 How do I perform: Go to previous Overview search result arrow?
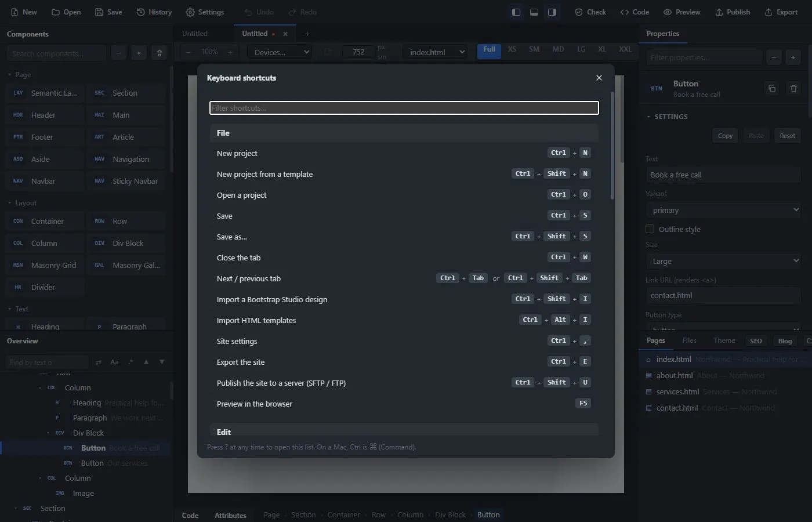[146, 362]
